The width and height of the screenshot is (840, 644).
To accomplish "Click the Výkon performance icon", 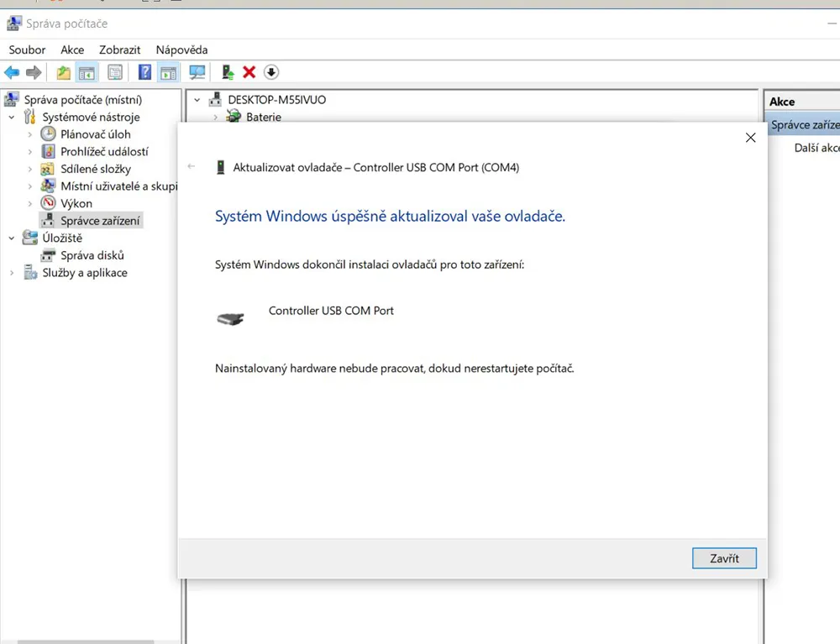I will (48, 203).
